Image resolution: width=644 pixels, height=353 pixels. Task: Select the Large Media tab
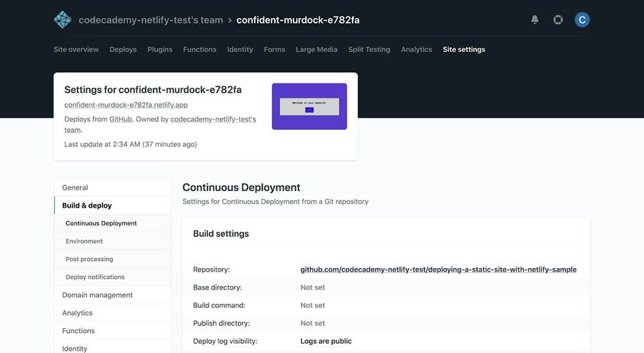(316, 50)
